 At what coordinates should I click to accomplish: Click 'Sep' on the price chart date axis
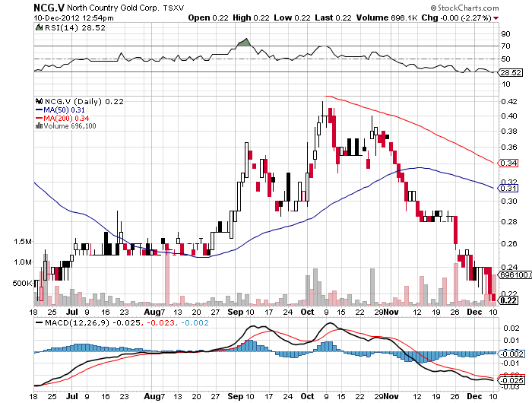coord(236,312)
